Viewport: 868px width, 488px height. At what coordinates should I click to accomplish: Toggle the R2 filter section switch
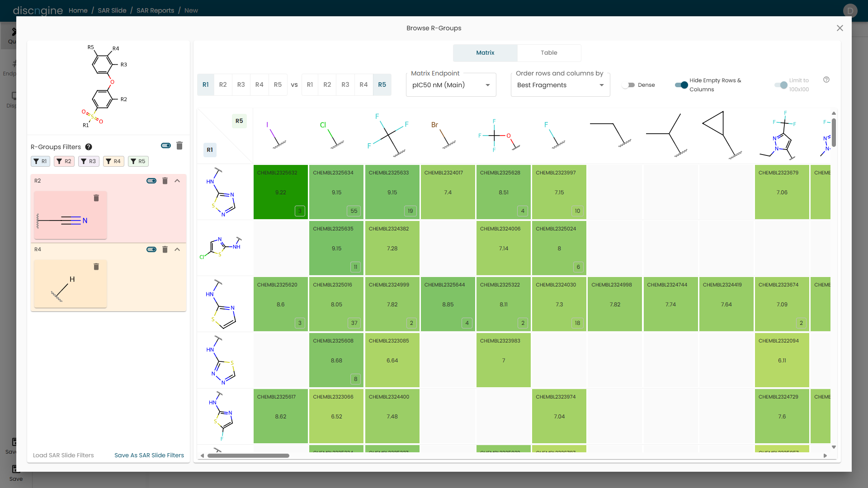coord(151,181)
